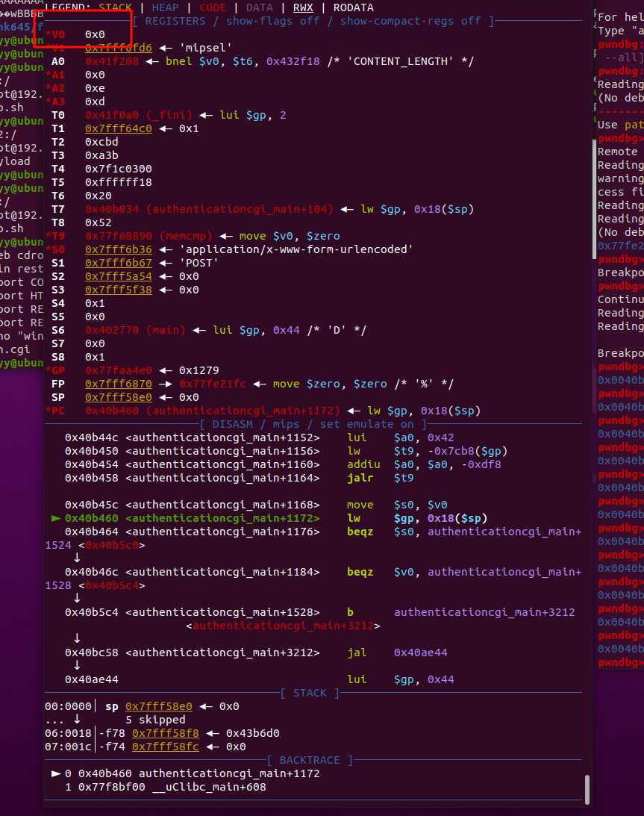The image size is (644, 816).
Task: Click disassembly line 0x40b454 addiu $a0
Action: pos(283,465)
